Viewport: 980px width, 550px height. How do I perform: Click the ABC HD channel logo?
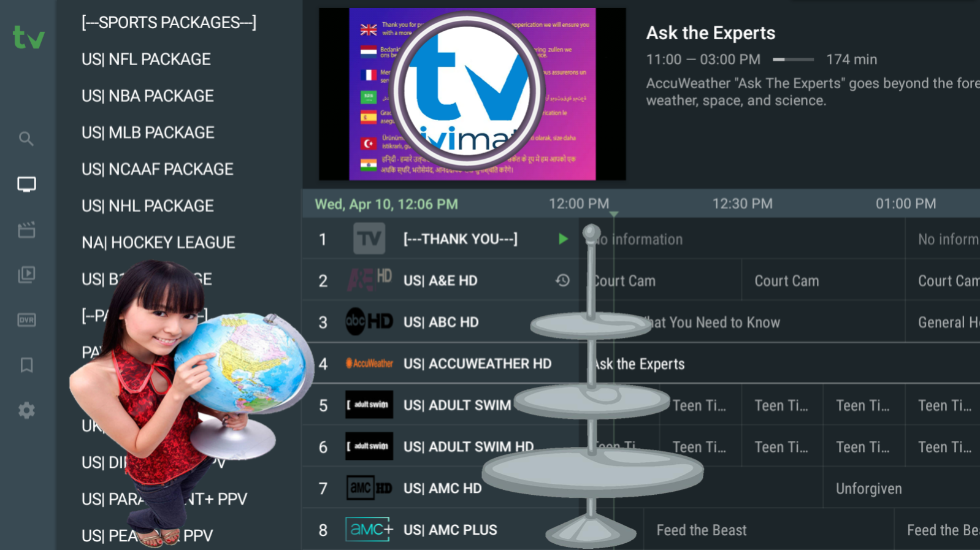pos(369,322)
